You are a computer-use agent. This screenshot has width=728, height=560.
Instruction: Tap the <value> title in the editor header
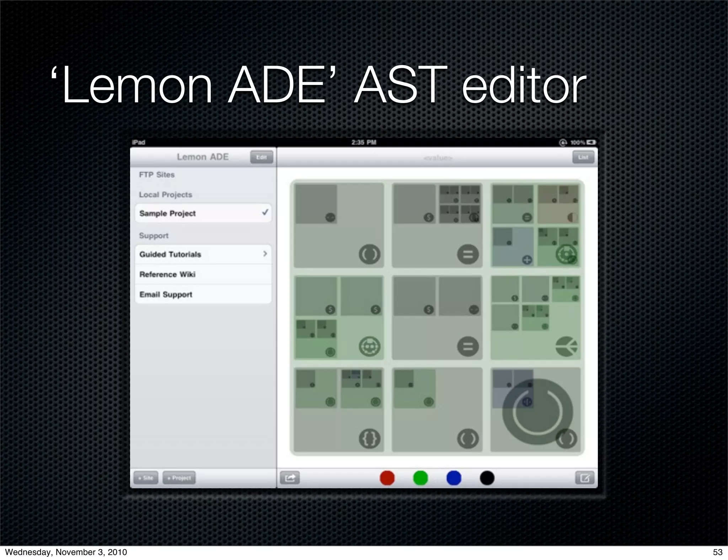coord(438,158)
